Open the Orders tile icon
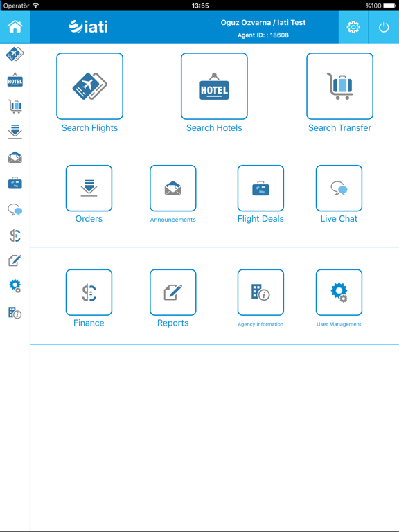The image size is (399, 532). point(89,188)
